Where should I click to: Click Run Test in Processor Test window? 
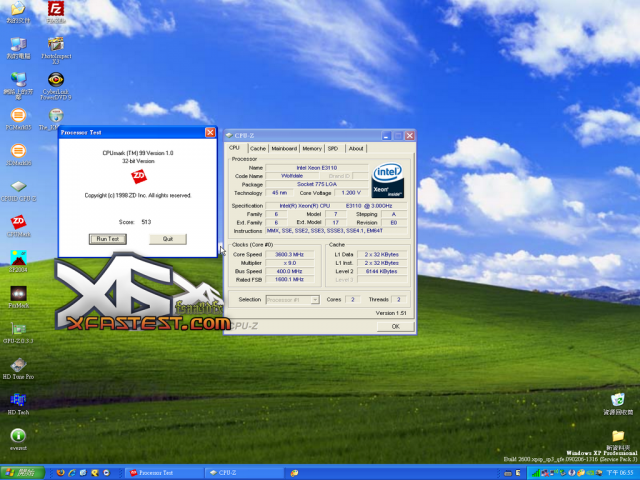pos(108,239)
